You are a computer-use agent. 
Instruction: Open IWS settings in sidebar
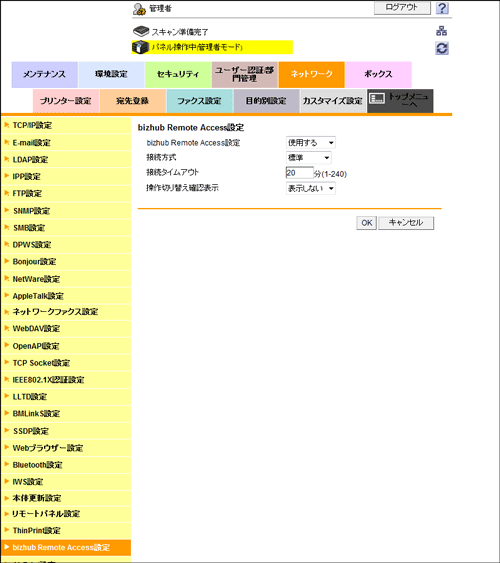click(66, 481)
